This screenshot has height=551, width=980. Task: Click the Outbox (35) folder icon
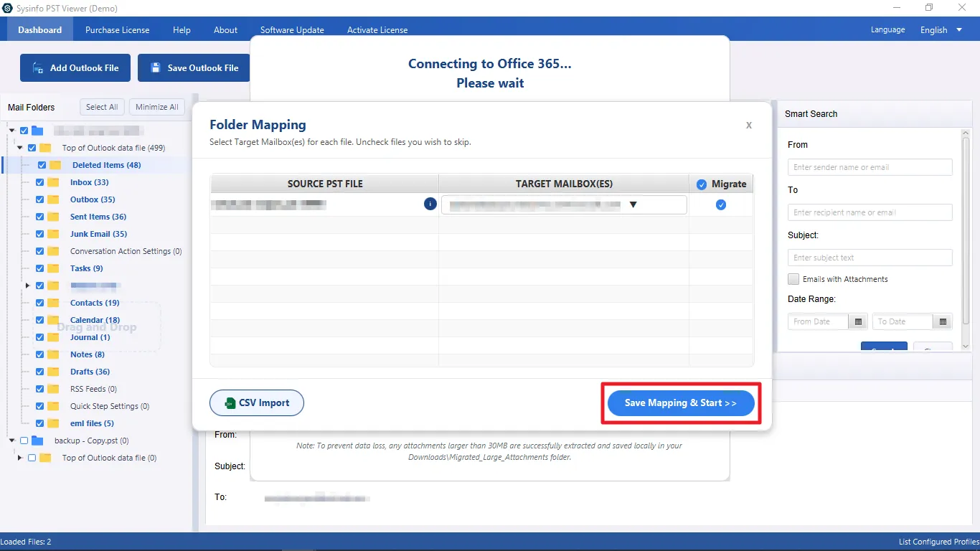coord(53,199)
